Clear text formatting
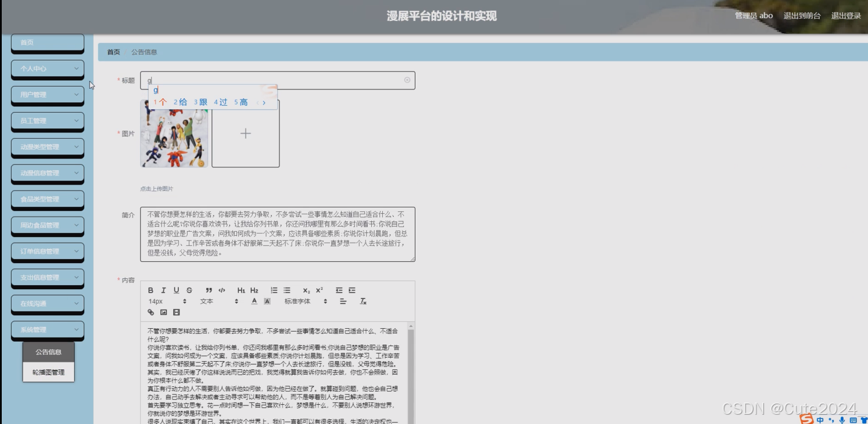 (x=363, y=301)
